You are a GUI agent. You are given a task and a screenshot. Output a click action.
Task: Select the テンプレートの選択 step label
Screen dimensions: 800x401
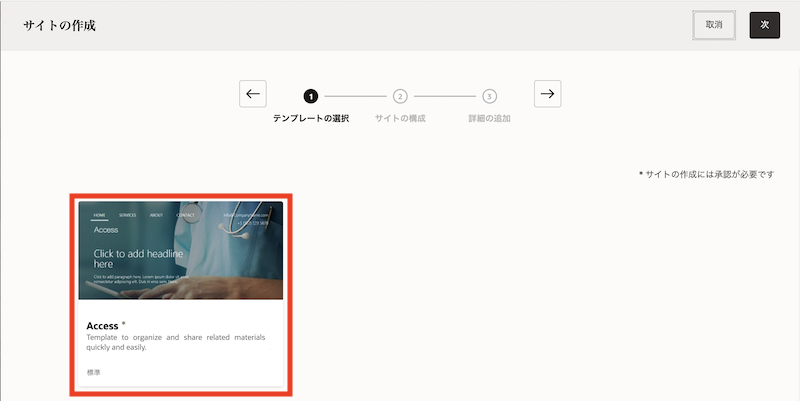[x=311, y=119]
